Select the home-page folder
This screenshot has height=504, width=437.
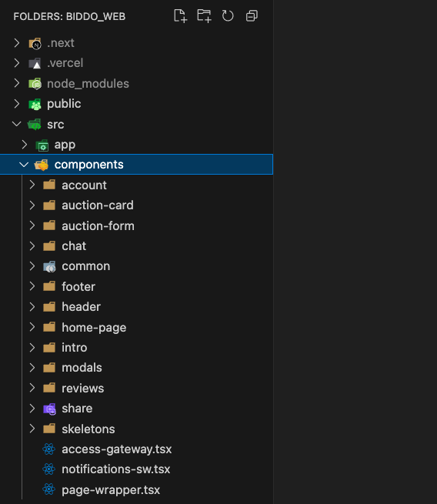pyautogui.click(x=94, y=328)
